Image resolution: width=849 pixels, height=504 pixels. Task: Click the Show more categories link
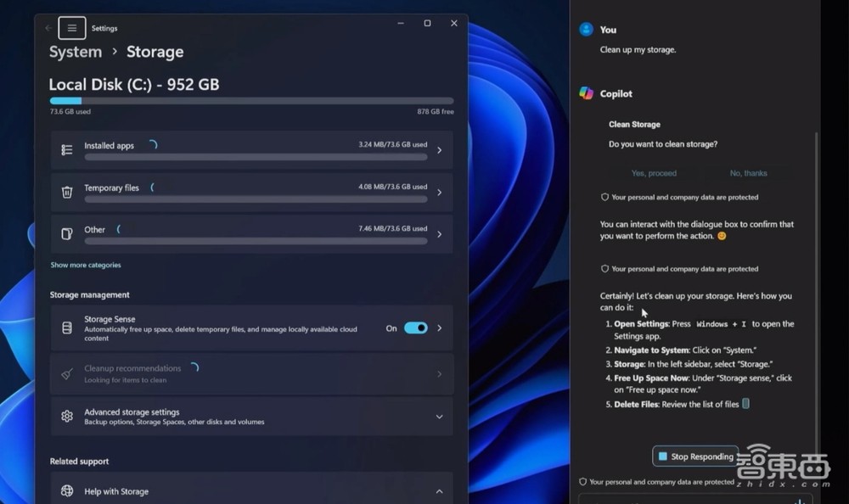pos(86,266)
